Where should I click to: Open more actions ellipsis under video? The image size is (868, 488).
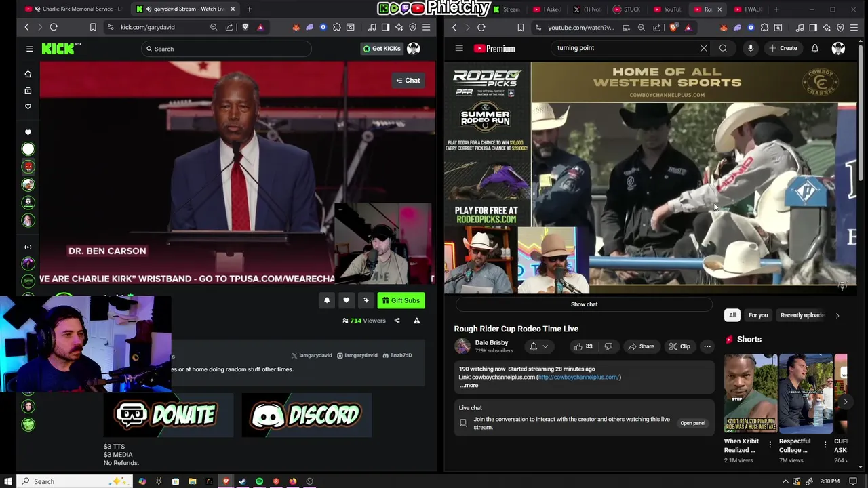[x=707, y=346]
